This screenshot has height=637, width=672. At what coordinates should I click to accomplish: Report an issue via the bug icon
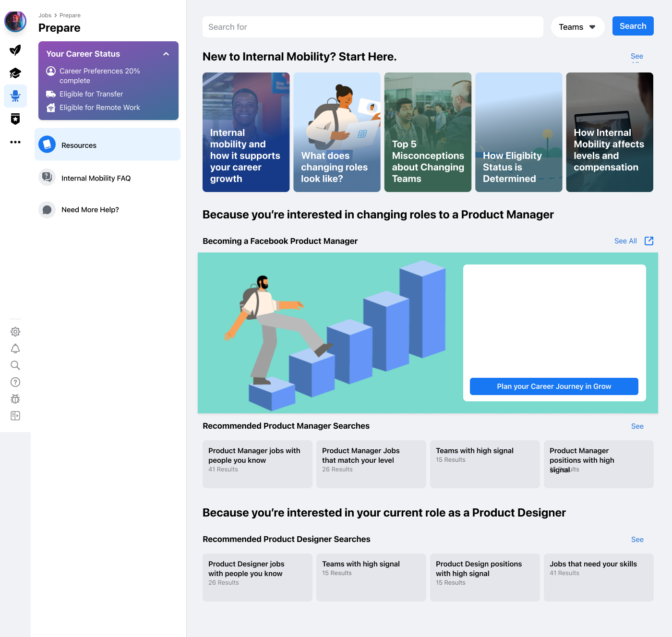coord(15,399)
